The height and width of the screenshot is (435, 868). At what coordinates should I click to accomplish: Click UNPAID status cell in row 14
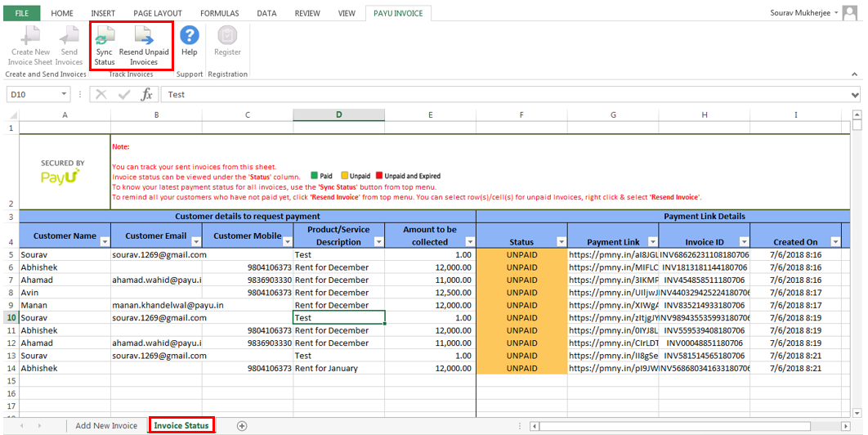click(521, 369)
